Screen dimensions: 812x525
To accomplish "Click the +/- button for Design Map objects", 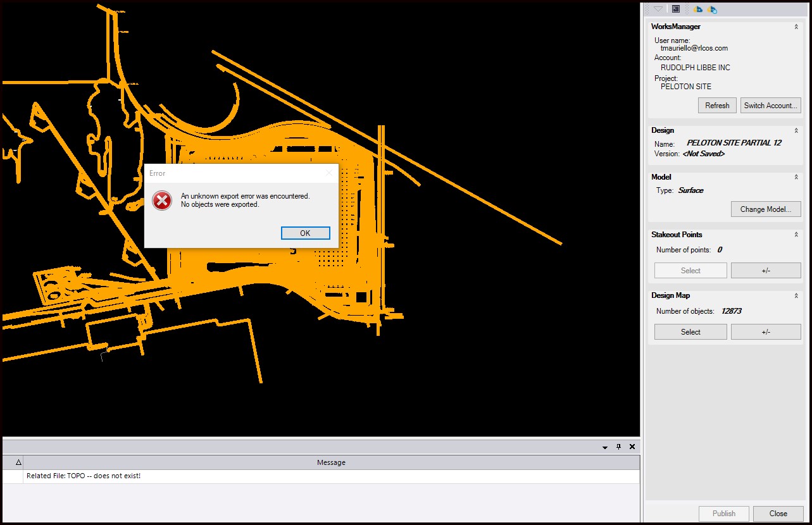I will coord(766,331).
